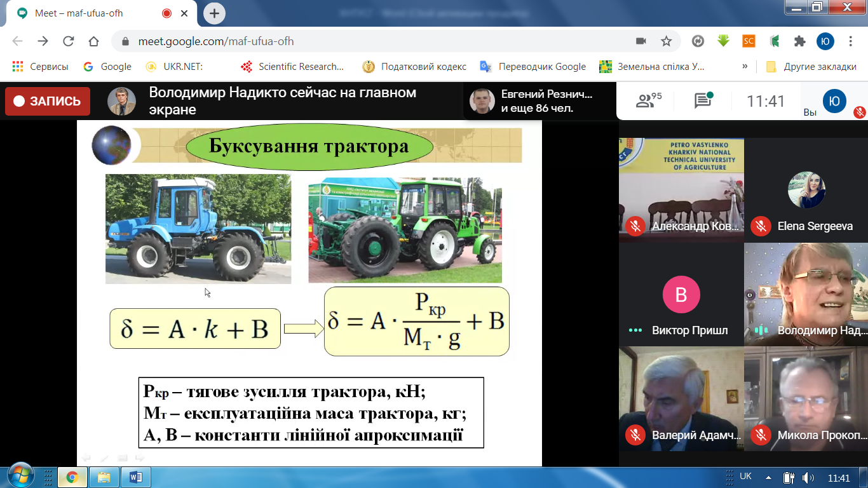
Task: Click the Евгений Резнич avatar in joined notification
Action: [x=482, y=101]
